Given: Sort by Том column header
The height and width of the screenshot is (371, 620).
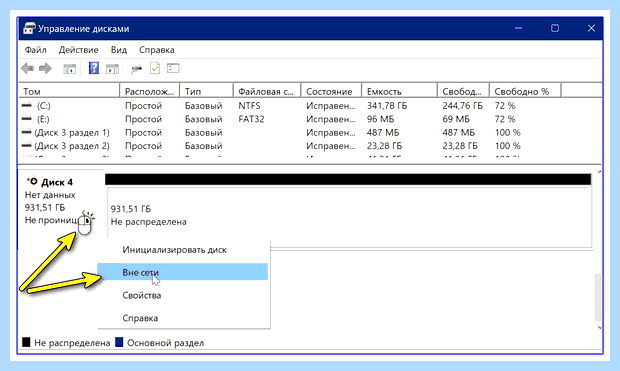Looking at the screenshot, I should click(69, 91).
